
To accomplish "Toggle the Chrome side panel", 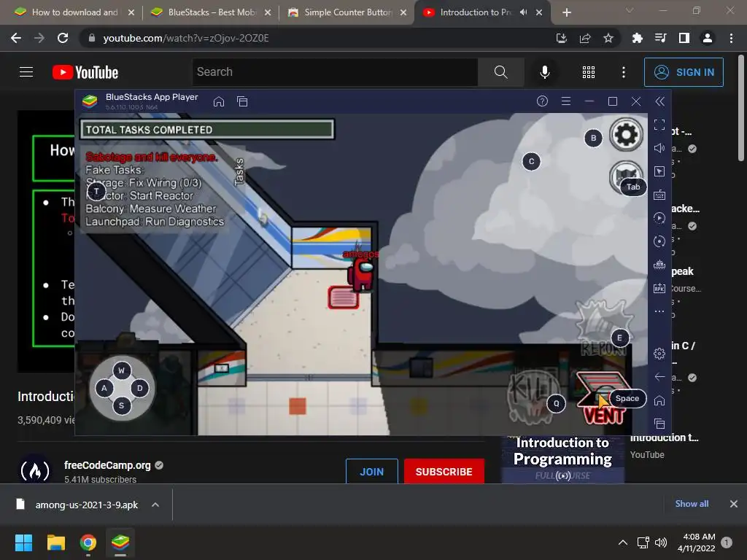I will (x=684, y=38).
